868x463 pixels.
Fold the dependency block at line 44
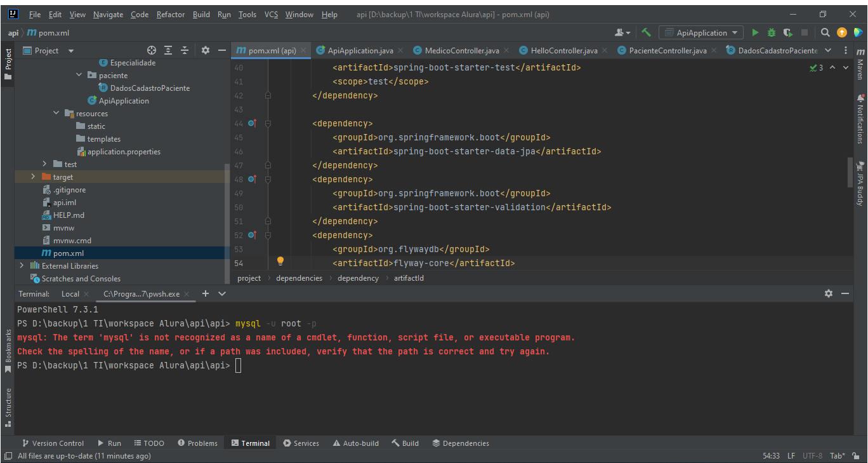(268, 123)
